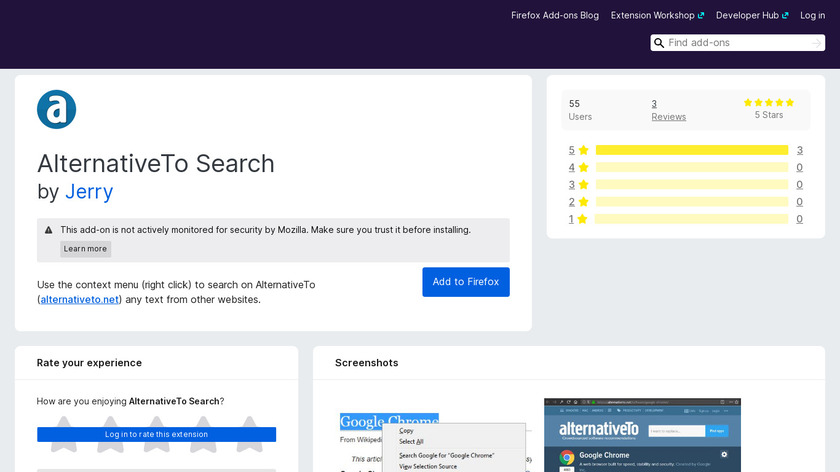Click the warning triangle icon in notice
The width and height of the screenshot is (840, 472).
click(x=49, y=230)
